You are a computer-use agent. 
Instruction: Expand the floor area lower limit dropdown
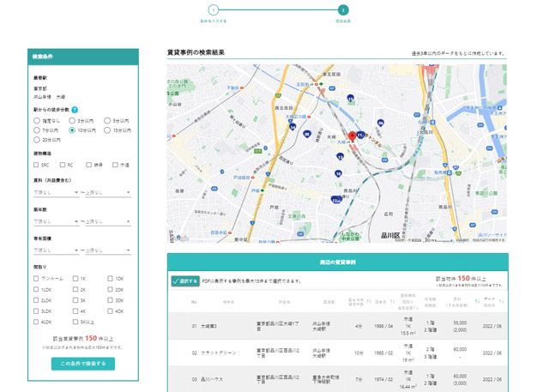pyautogui.click(x=56, y=250)
